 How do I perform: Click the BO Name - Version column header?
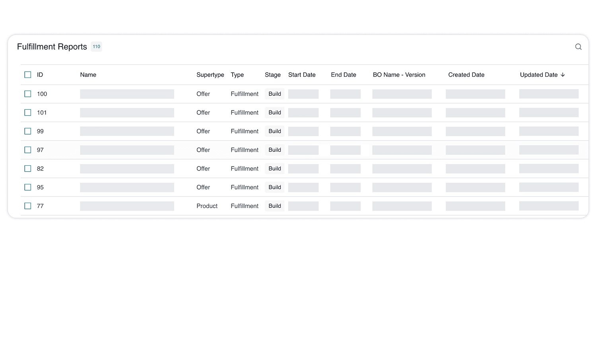coord(399,74)
